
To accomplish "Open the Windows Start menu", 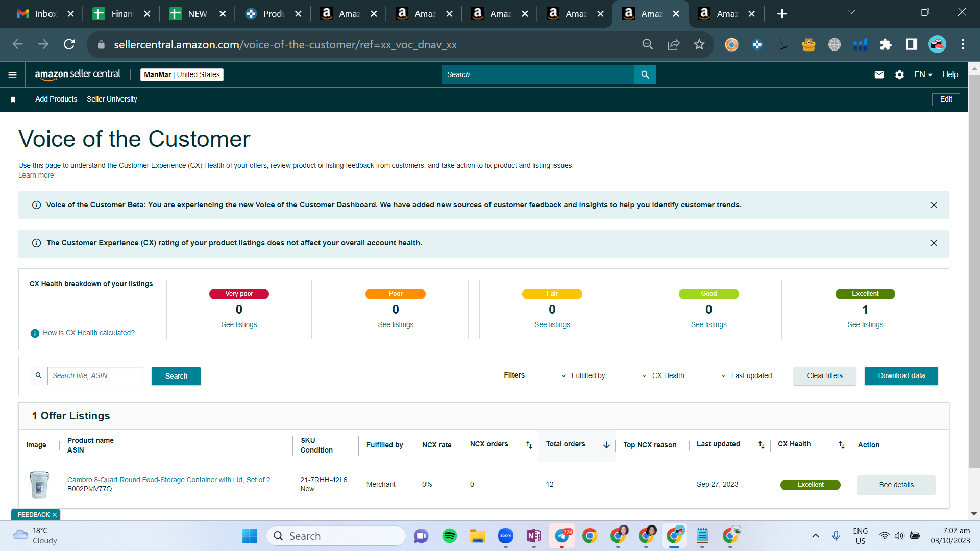I will click(x=250, y=536).
